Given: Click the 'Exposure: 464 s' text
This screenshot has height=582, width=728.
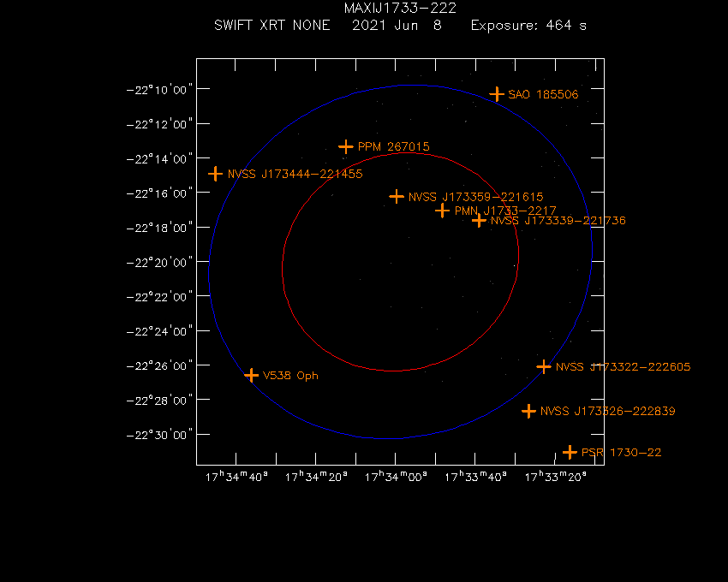Looking at the screenshot, I should [528, 25].
